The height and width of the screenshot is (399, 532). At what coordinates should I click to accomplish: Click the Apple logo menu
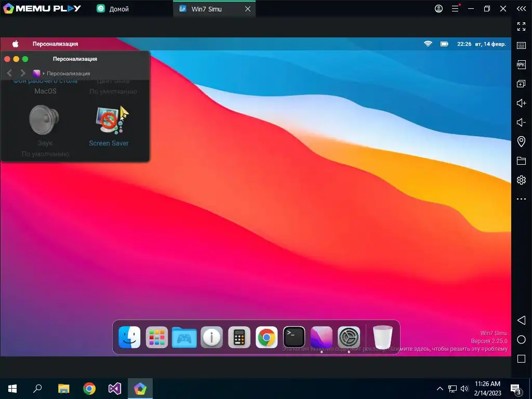pyautogui.click(x=15, y=44)
